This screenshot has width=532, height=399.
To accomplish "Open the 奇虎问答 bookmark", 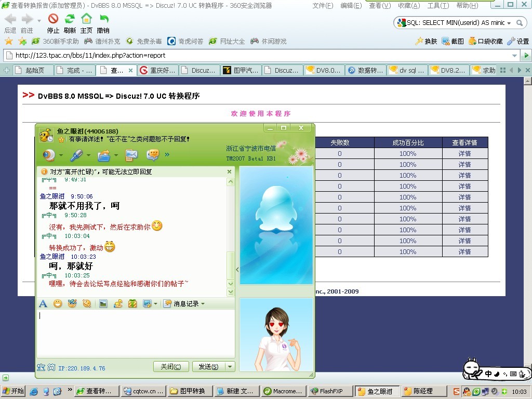I will coord(185,41).
